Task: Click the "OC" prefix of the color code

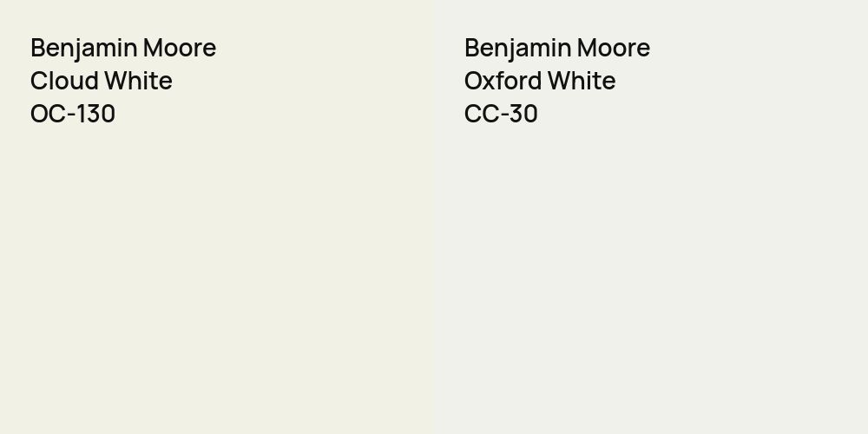Action: [46, 114]
